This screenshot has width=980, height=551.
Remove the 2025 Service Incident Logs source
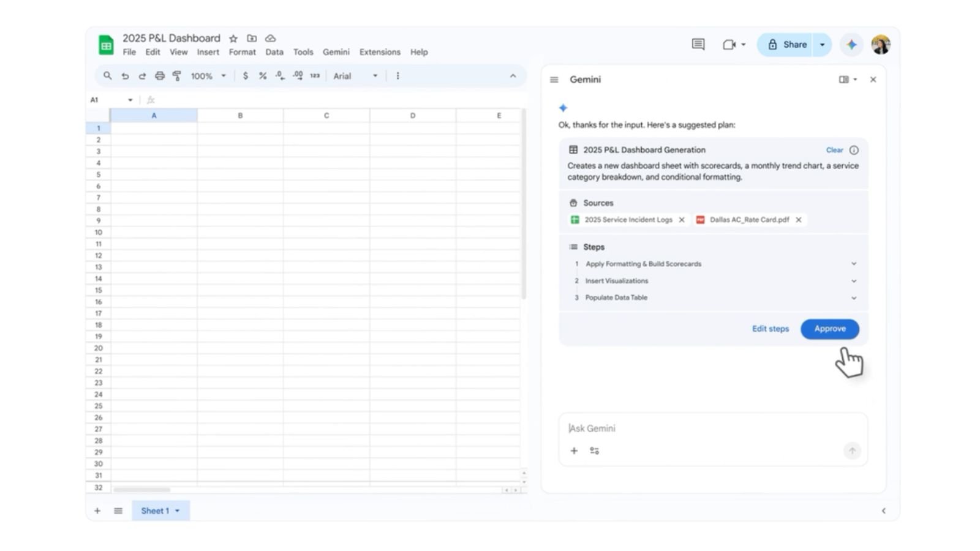click(x=682, y=220)
